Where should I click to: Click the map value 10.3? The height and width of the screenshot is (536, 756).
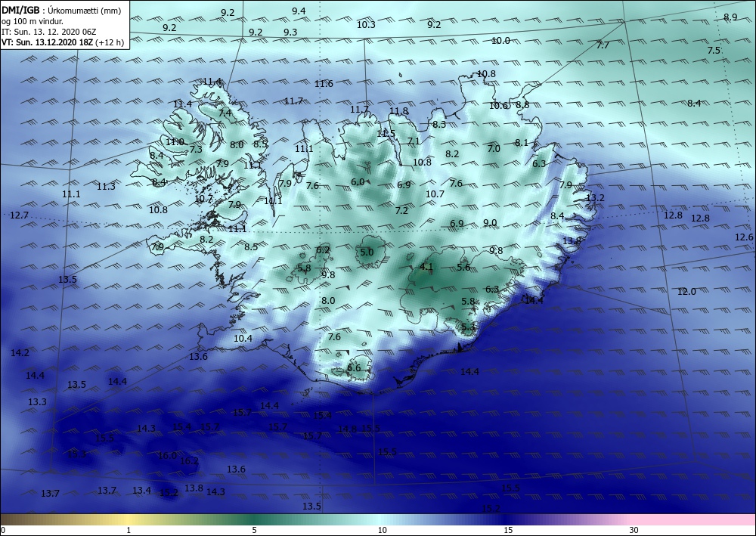click(x=366, y=25)
